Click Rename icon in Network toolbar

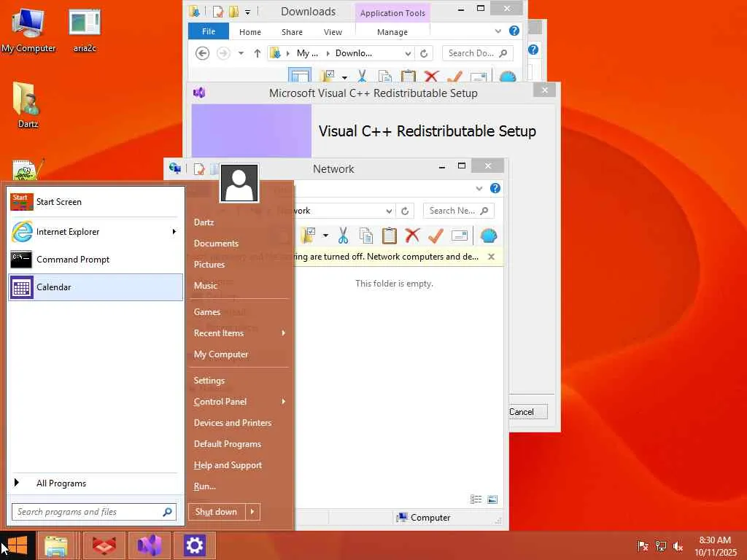coord(460,236)
